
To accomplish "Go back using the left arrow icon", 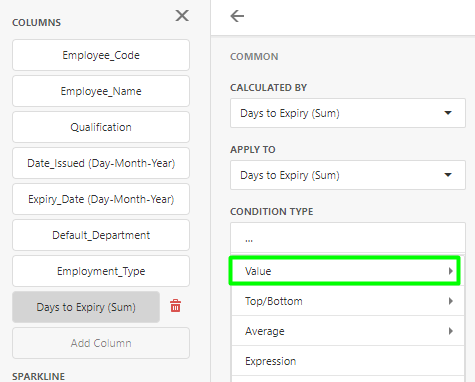I will 237,16.
